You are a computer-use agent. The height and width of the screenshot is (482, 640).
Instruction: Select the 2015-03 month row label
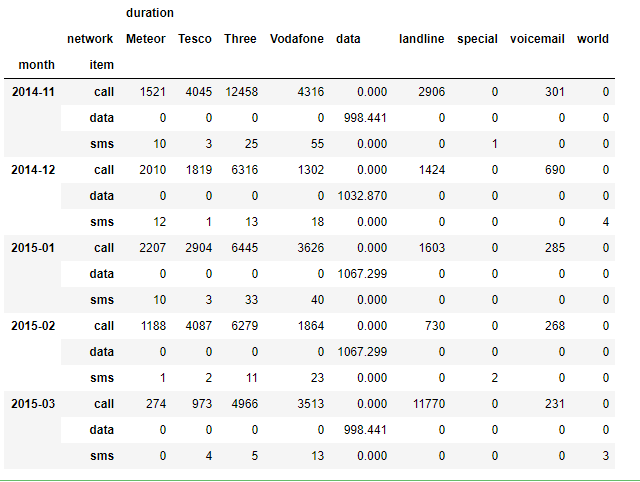click(34, 404)
